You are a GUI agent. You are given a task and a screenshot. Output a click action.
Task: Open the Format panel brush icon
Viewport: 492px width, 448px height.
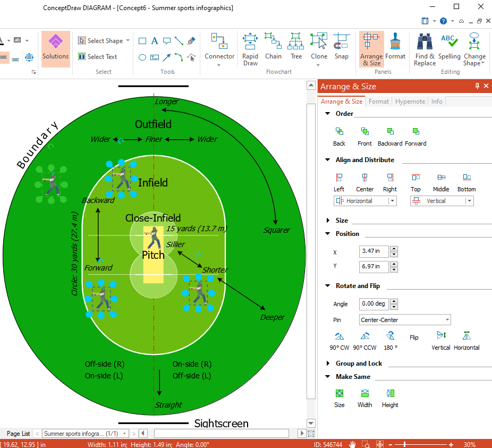(395, 46)
